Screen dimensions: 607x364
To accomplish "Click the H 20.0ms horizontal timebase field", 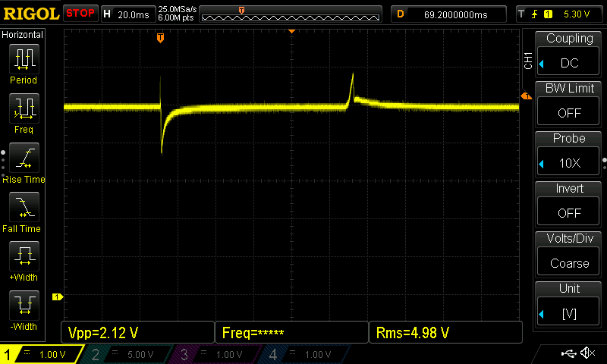I will pyautogui.click(x=128, y=14).
